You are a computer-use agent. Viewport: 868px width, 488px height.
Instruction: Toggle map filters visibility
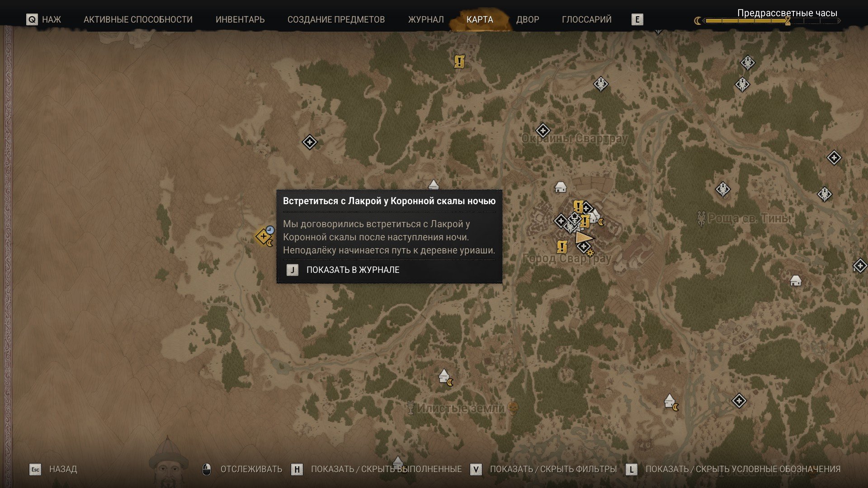click(x=543, y=469)
